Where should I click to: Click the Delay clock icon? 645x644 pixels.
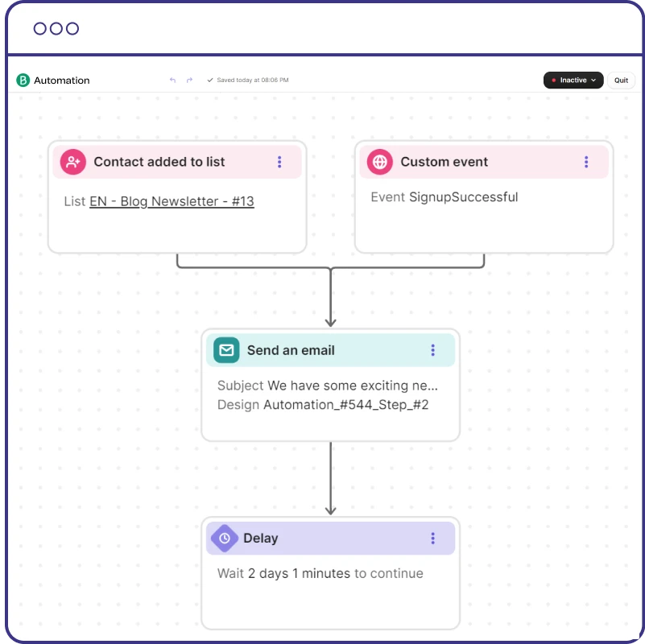[x=225, y=539]
